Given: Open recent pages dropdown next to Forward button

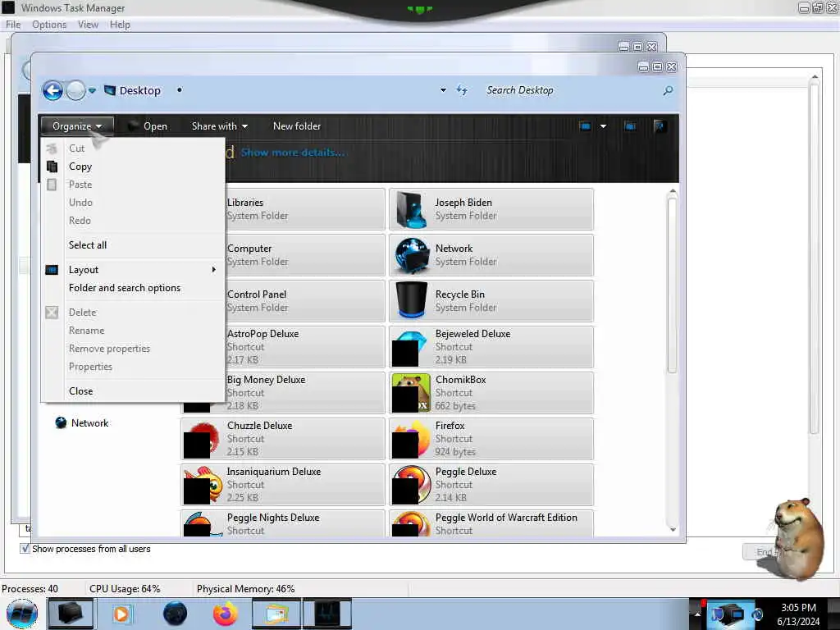Looking at the screenshot, I should tap(92, 90).
